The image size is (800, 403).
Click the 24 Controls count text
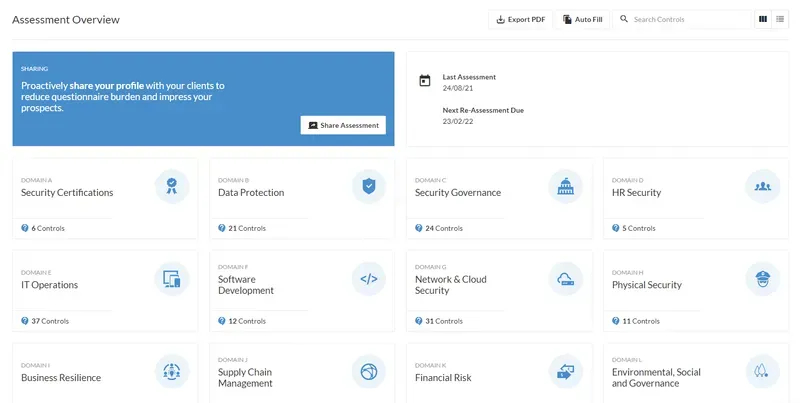pyautogui.click(x=444, y=228)
